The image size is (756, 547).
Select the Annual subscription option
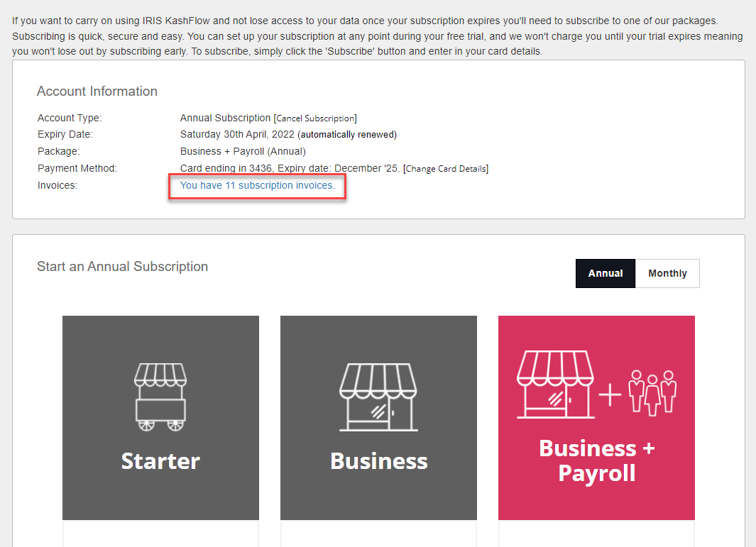coord(605,273)
